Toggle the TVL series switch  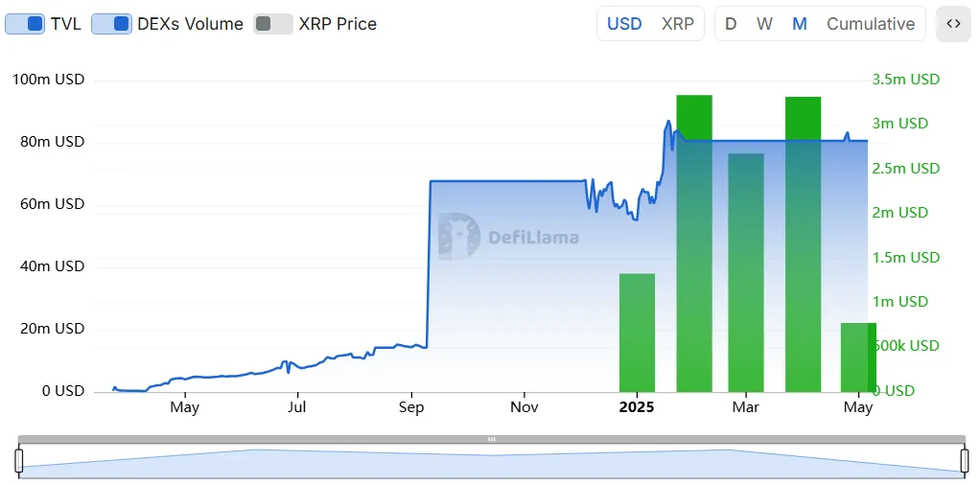pos(25,24)
